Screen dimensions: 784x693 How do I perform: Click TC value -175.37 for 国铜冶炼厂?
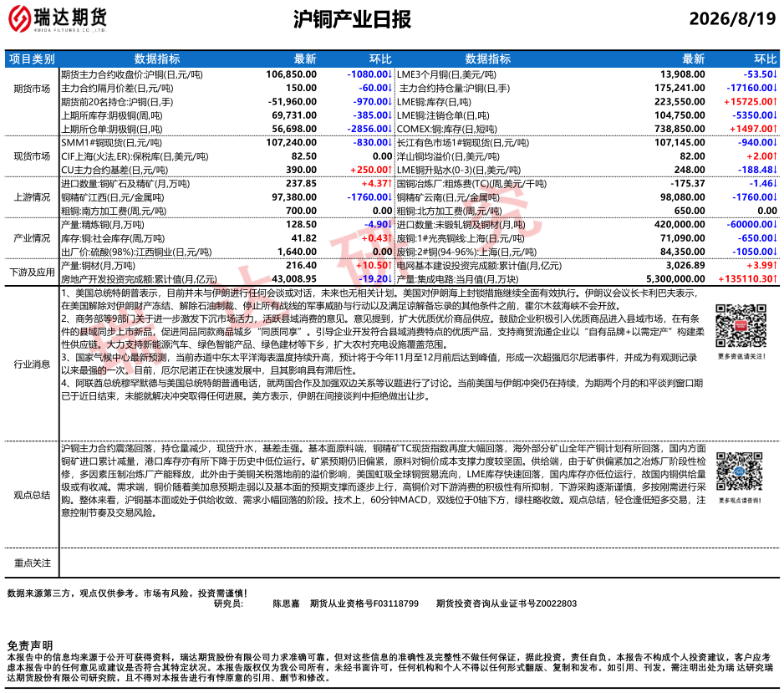689,184
